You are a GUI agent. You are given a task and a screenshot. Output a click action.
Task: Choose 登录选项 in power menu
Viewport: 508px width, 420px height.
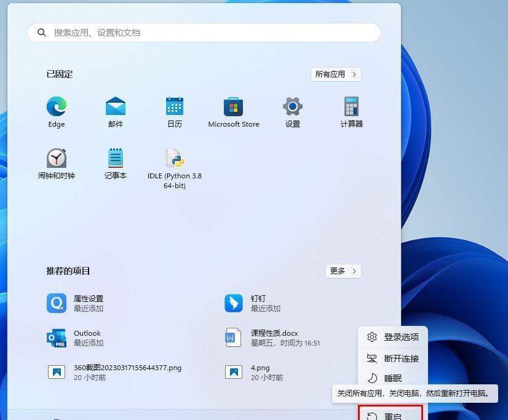(x=392, y=337)
